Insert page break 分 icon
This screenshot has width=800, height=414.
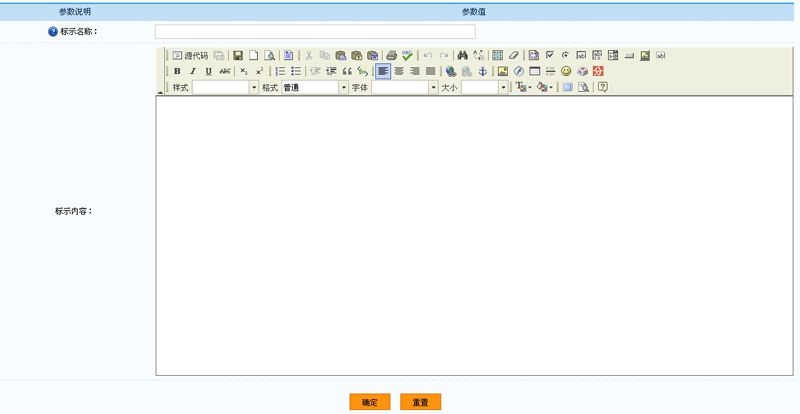(598, 71)
